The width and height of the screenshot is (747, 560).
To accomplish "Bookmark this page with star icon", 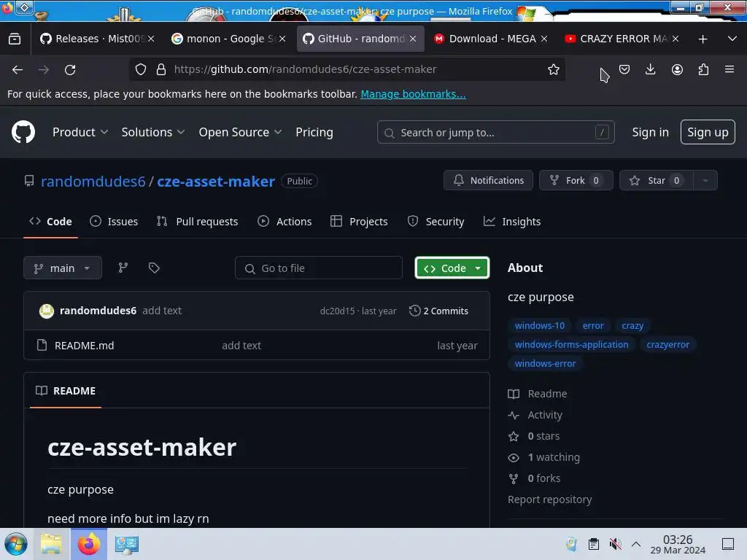I will tap(553, 69).
